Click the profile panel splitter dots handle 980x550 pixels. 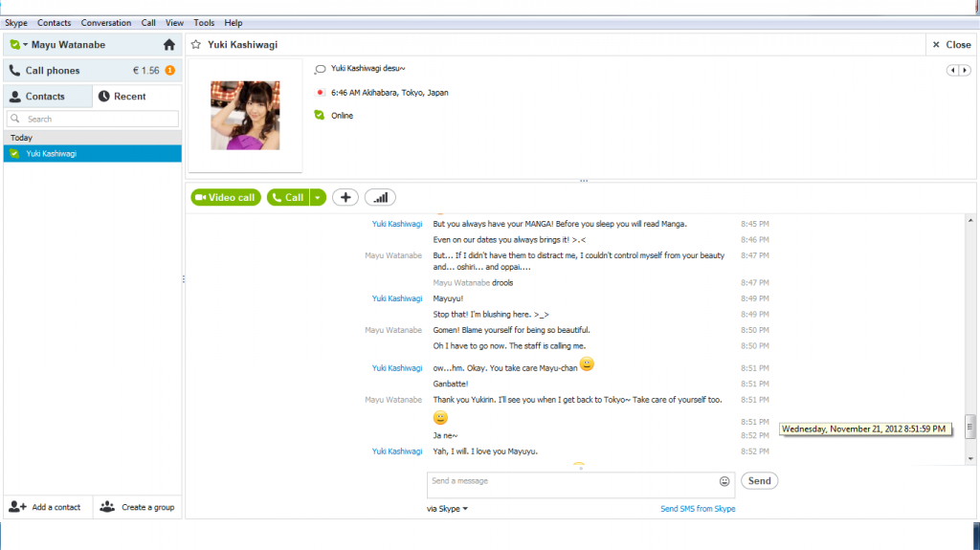click(x=584, y=181)
